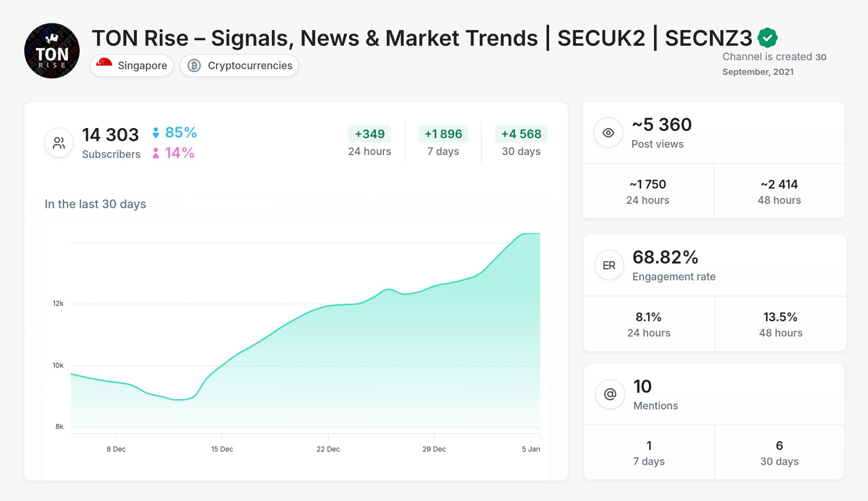Click the female subscribers 14% indicator

point(174,153)
